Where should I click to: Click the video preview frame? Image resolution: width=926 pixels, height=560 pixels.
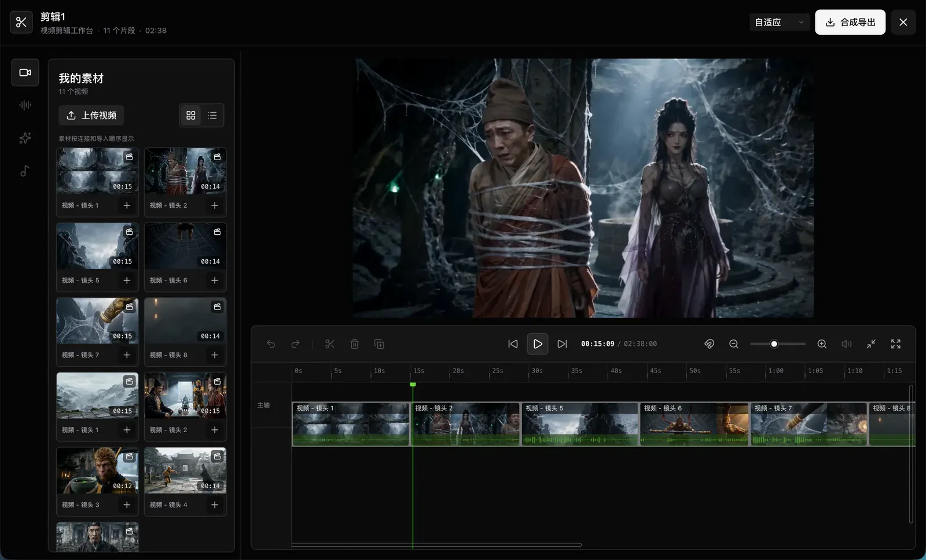(x=583, y=188)
